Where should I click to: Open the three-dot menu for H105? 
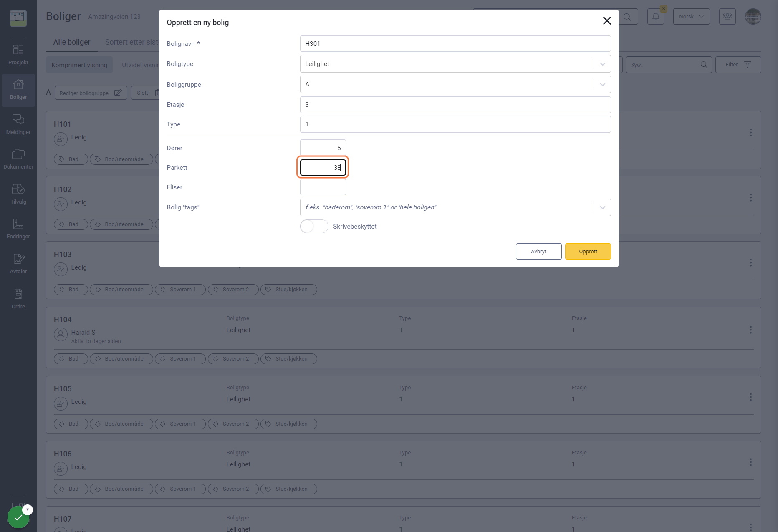click(x=750, y=397)
